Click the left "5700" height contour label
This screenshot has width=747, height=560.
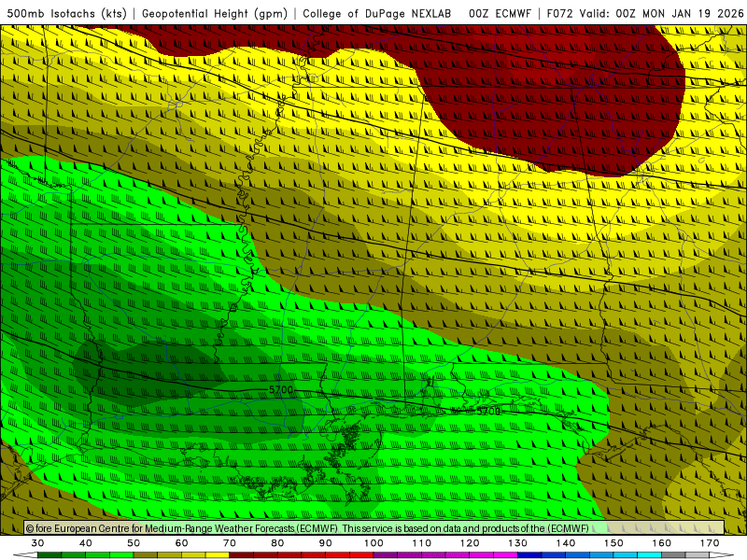click(x=281, y=390)
